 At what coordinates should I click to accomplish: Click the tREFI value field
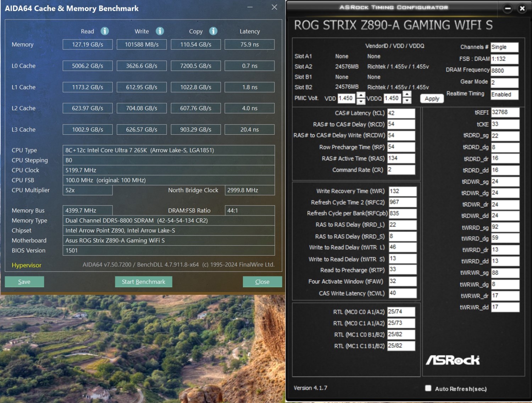click(x=505, y=112)
